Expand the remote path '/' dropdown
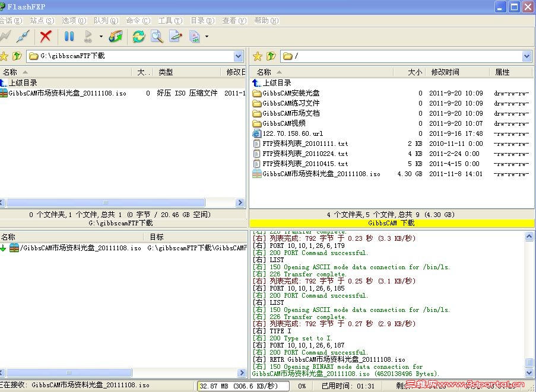The width and height of the screenshot is (536, 392). click(x=527, y=56)
